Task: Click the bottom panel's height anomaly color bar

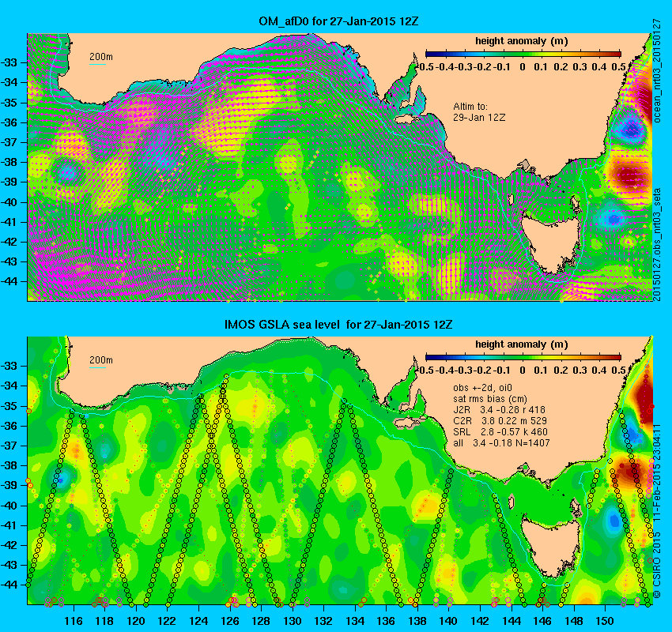Action: point(523,357)
